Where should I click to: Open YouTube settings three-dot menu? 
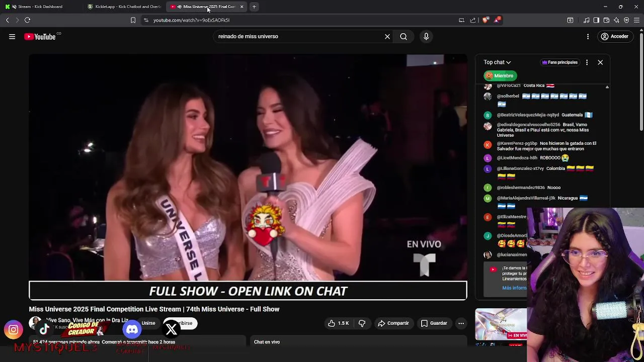(x=588, y=36)
